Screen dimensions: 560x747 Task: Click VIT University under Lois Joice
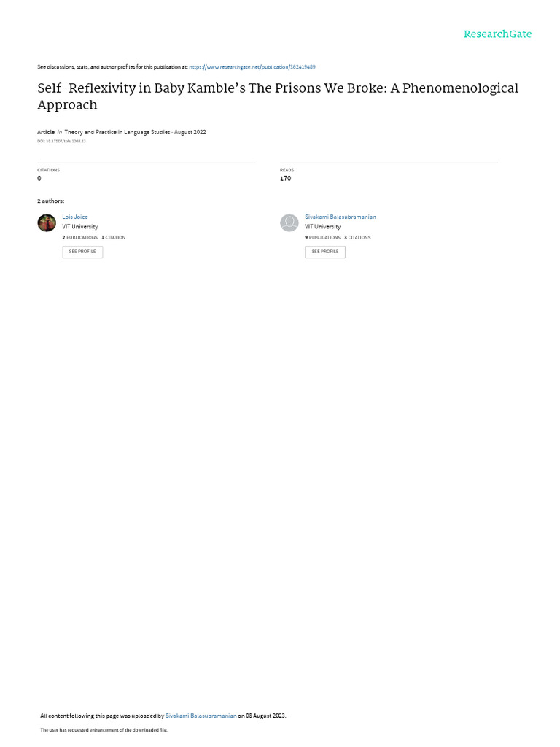pyautogui.click(x=80, y=227)
